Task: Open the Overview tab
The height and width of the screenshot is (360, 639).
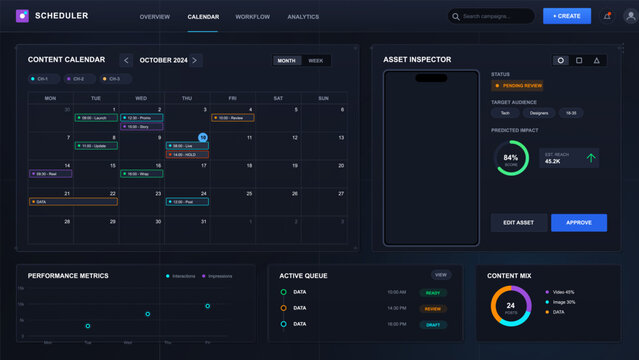Action: (x=155, y=17)
